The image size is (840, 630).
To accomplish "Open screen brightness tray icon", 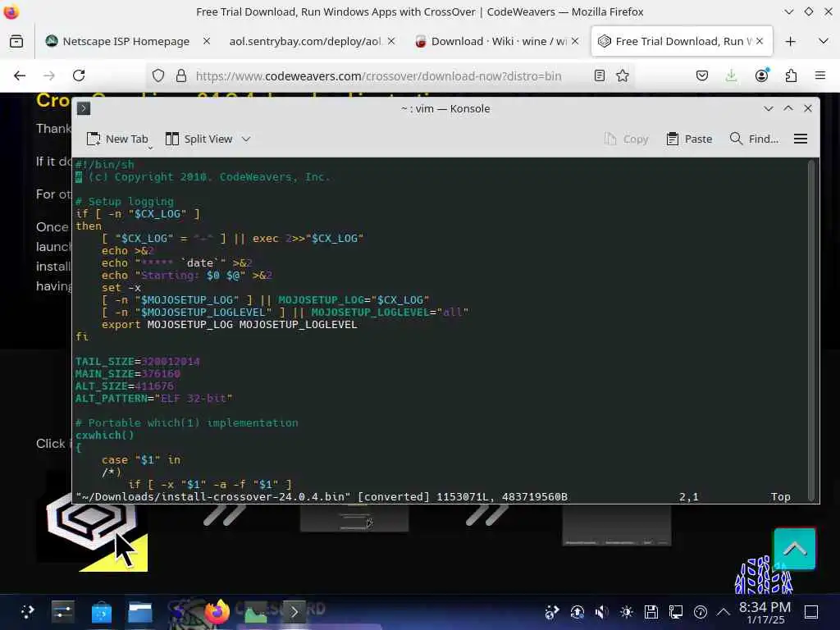I will (x=626, y=612).
